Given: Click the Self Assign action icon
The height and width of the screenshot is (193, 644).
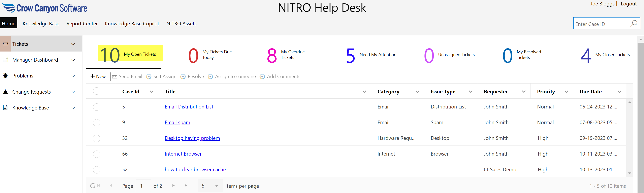Looking at the screenshot, I should (149, 77).
